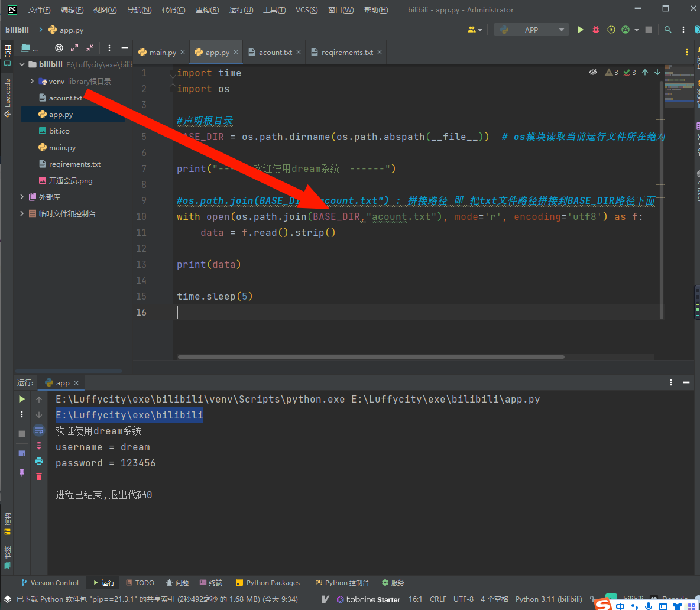Collapse all items in the Project tree
Image resolution: width=700 pixels, height=610 pixels.
[90, 48]
